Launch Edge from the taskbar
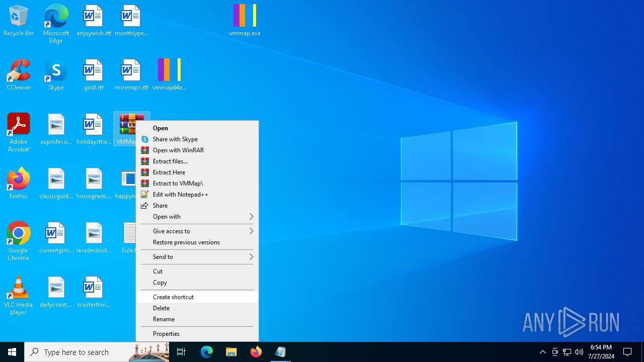This screenshot has height=362, width=644. coord(207,352)
